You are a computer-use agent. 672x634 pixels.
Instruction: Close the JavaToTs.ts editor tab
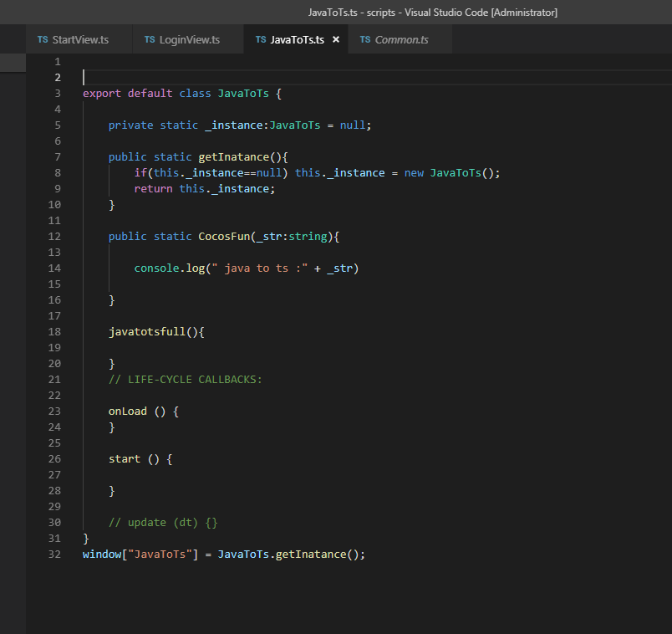[x=336, y=39]
